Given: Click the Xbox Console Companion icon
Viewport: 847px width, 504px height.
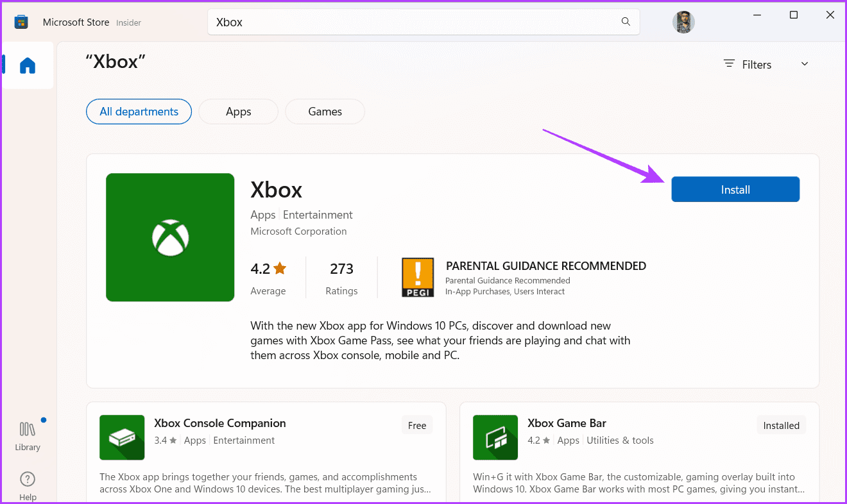Looking at the screenshot, I should tap(122, 437).
